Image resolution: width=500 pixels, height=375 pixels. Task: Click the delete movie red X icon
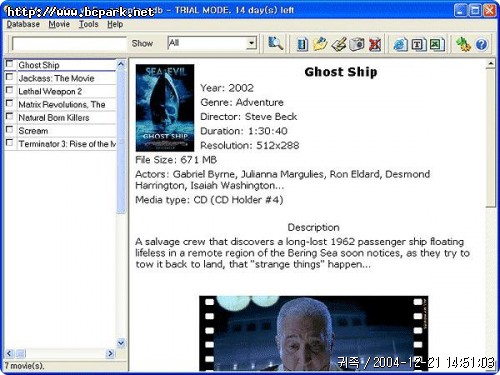(375, 44)
